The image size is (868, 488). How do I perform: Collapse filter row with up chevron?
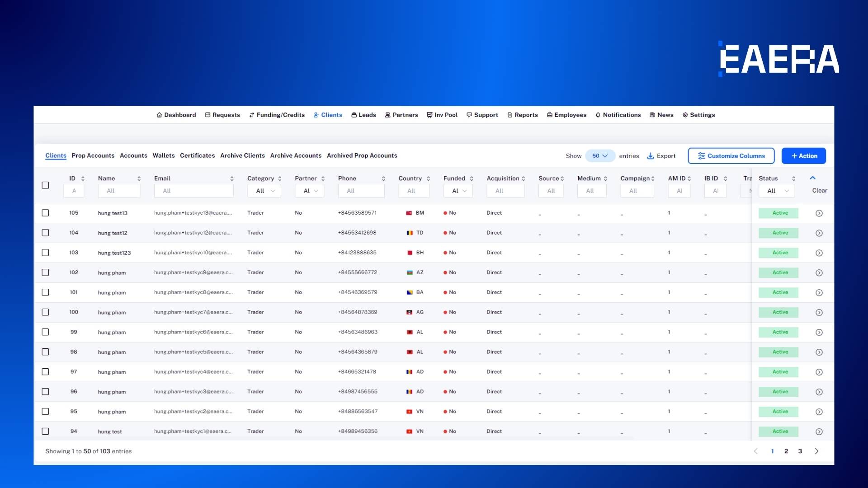click(812, 178)
